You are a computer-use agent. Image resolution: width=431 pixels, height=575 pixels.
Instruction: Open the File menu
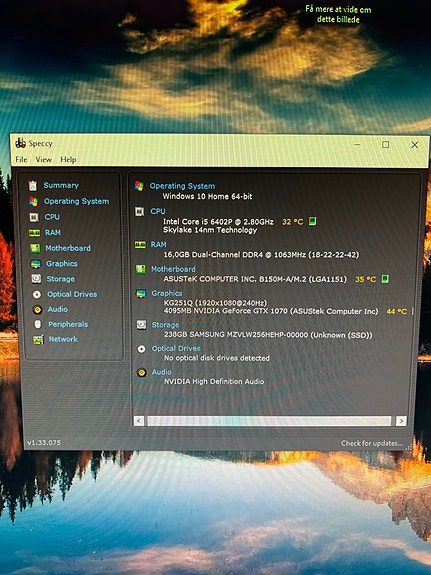click(21, 160)
